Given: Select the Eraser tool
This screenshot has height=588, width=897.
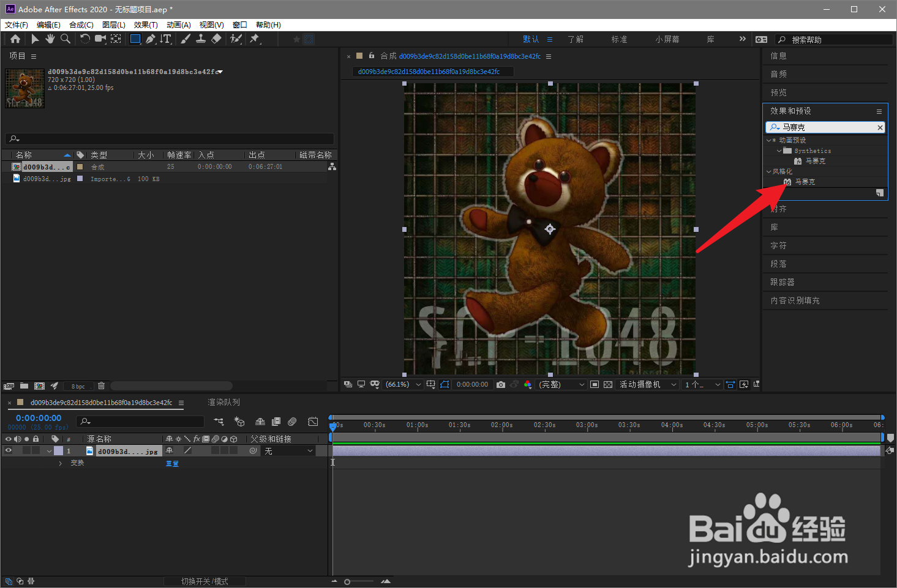Looking at the screenshot, I should click(x=216, y=39).
